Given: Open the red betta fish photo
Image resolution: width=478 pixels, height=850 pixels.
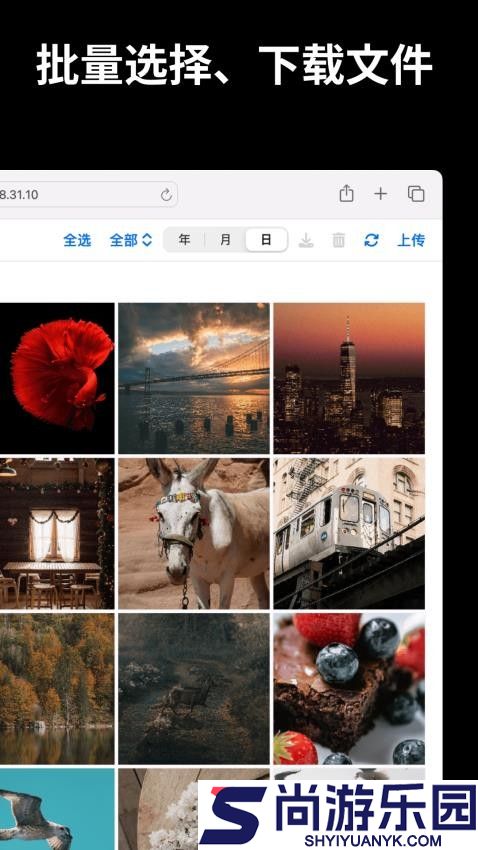Looking at the screenshot, I should (x=57, y=378).
